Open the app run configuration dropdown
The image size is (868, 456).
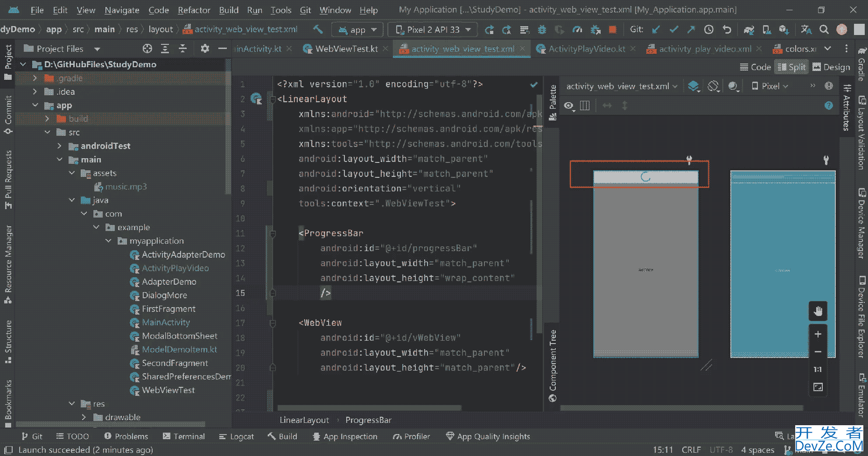[357, 30]
